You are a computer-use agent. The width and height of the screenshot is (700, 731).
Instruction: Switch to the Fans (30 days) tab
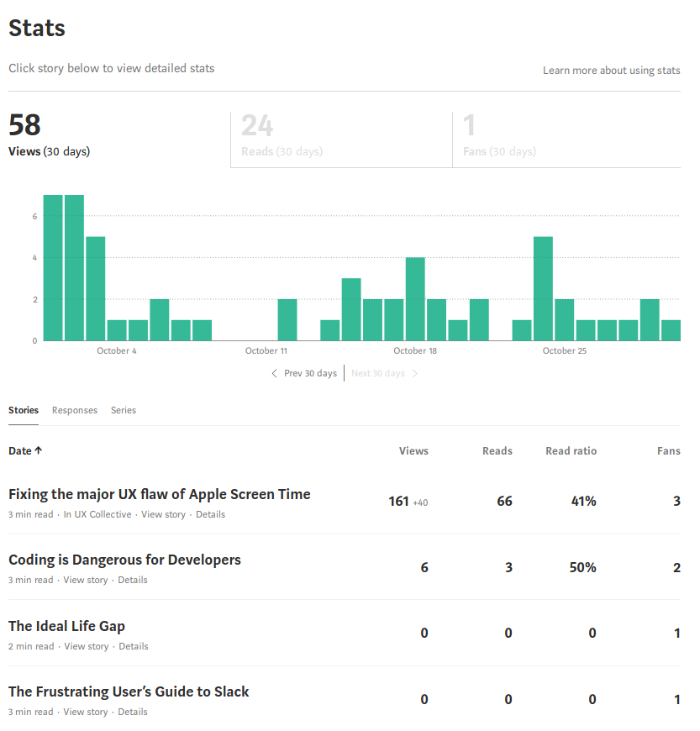[x=566, y=139]
